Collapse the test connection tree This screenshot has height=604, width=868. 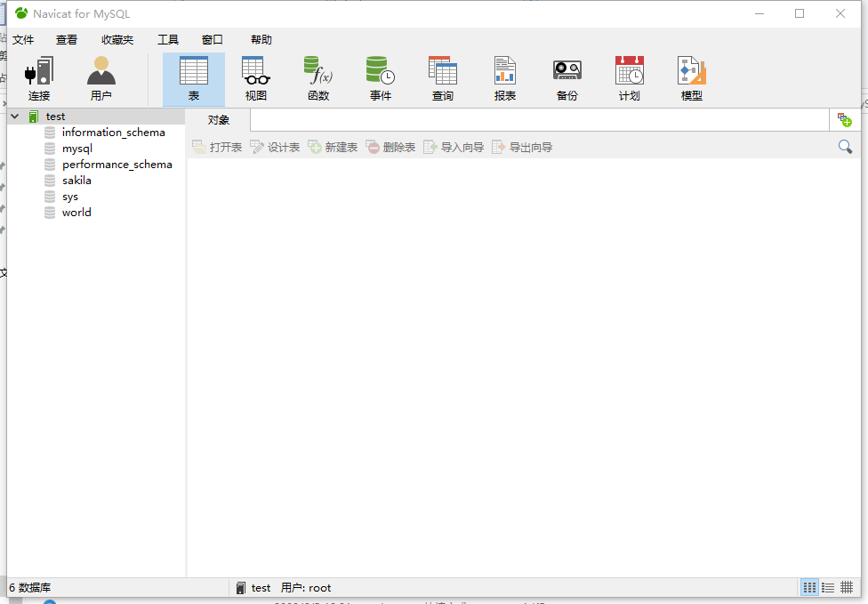(x=15, y=117)
